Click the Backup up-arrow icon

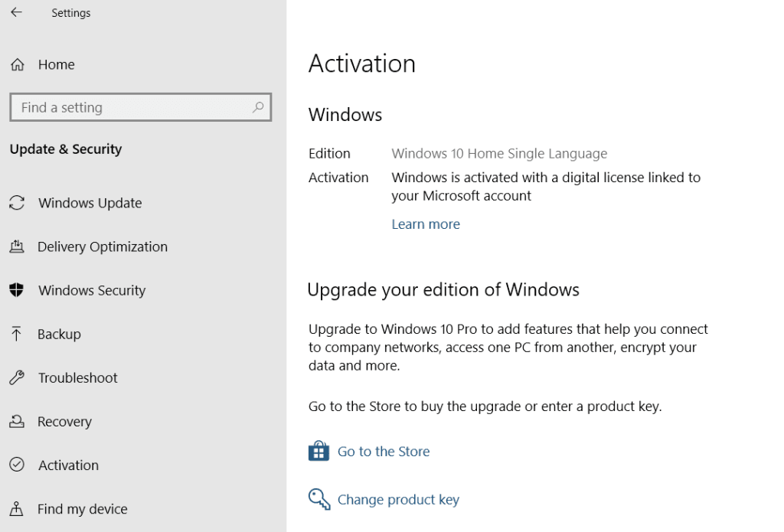(x=16, y=334)
